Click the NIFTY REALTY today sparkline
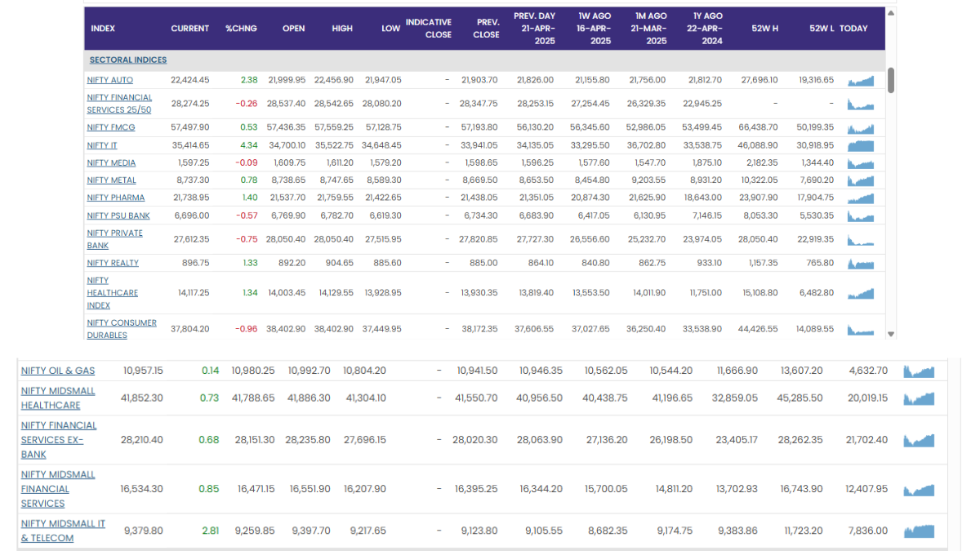 pyautogui.click(x=861, y=264)
